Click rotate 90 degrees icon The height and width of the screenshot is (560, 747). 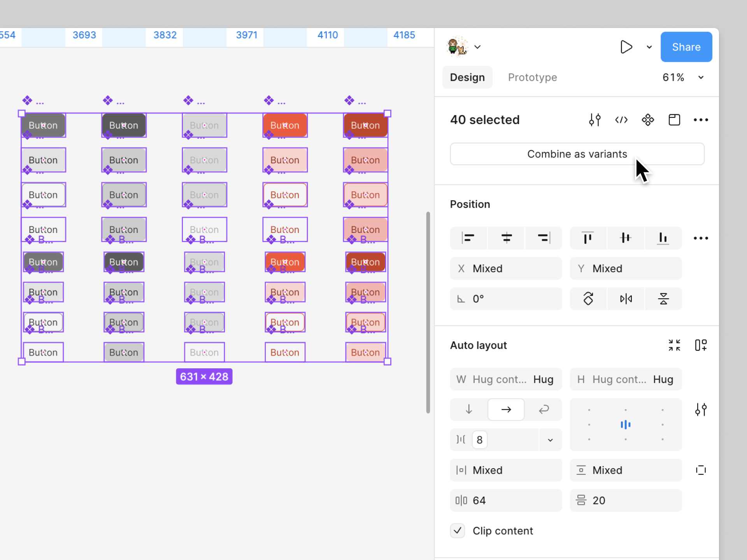click(x=588, y=299)
